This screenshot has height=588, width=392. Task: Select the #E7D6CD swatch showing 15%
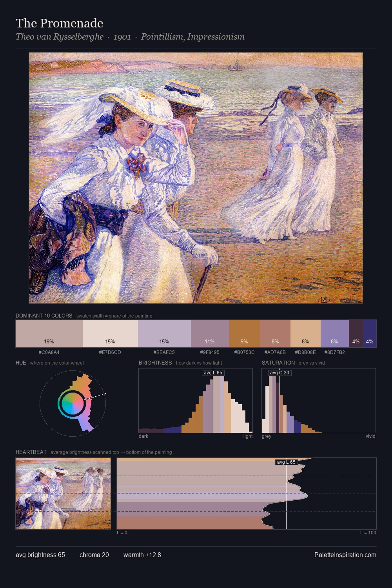pos(110,334)
